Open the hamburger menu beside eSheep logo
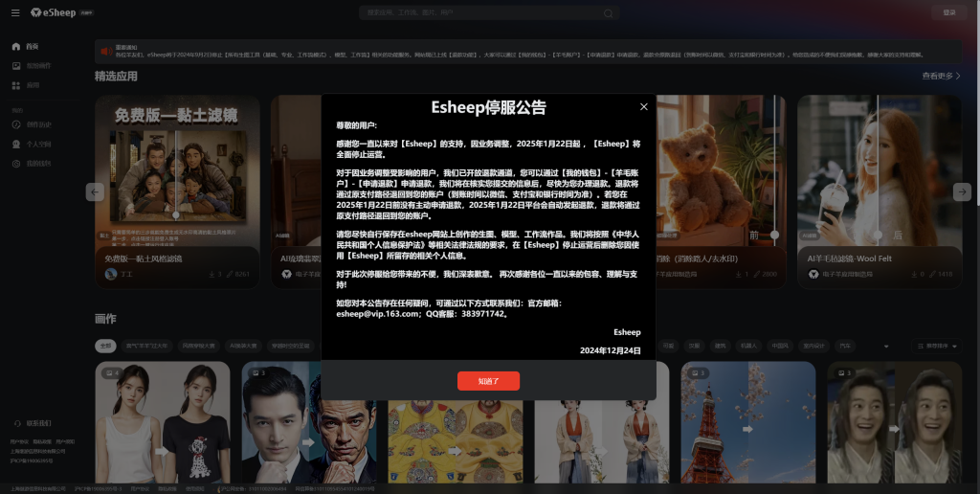 click(x=15, y=12)
